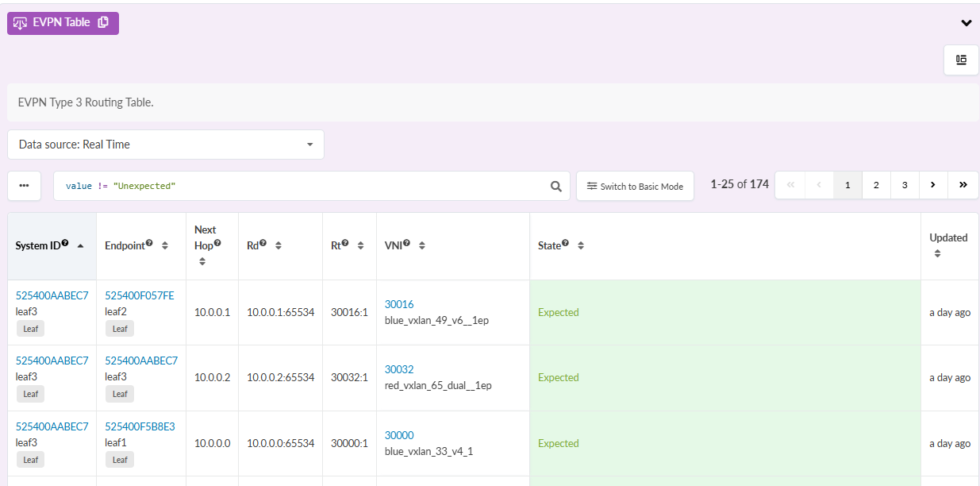
Task: Select next hop value 10.0.0.1
Action: click(212, 312)
